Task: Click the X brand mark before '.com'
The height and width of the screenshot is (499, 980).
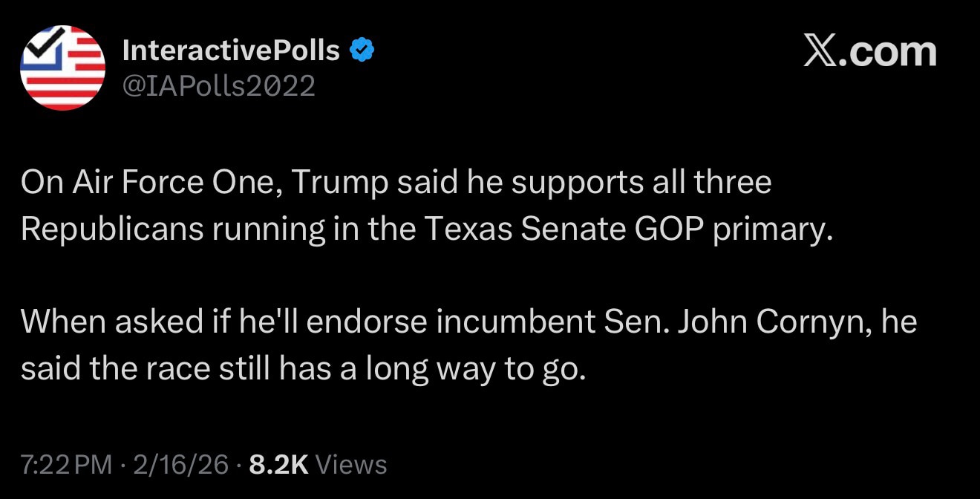Action: pyautogui.click(x=819, y=50)
